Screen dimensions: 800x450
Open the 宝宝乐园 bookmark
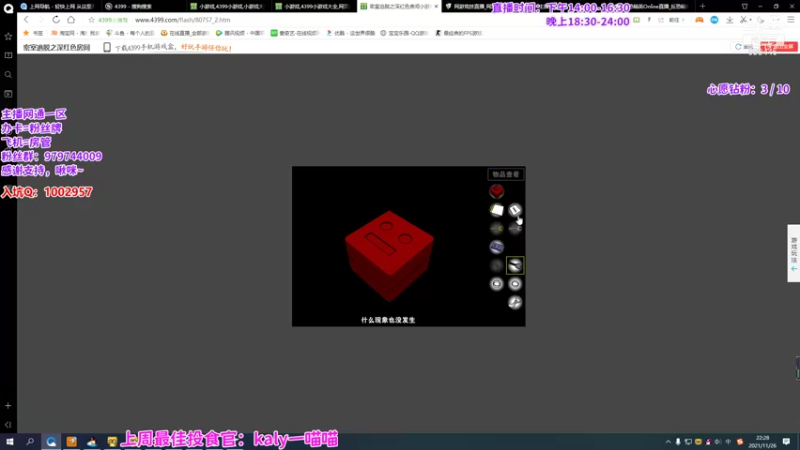pos(404,33)
